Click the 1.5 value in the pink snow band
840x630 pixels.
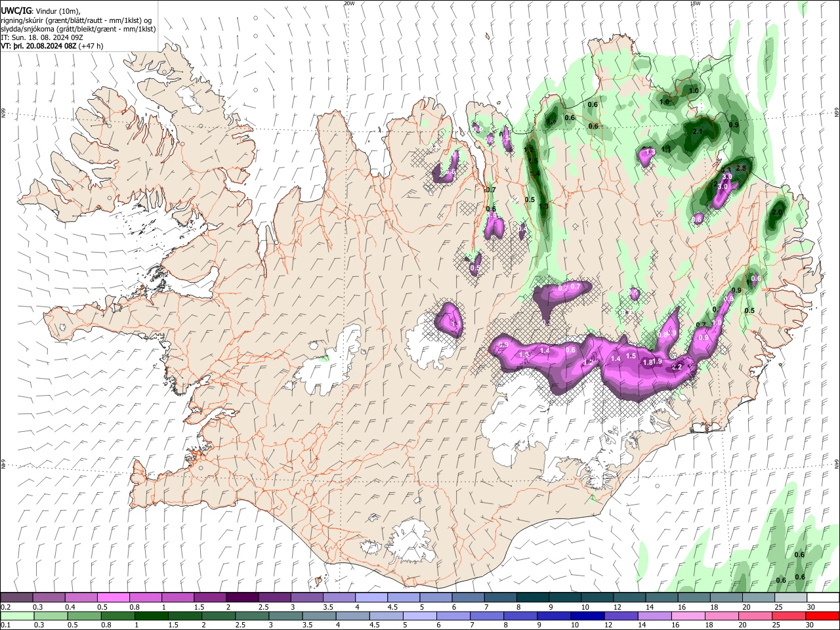[x=631, y=356]
